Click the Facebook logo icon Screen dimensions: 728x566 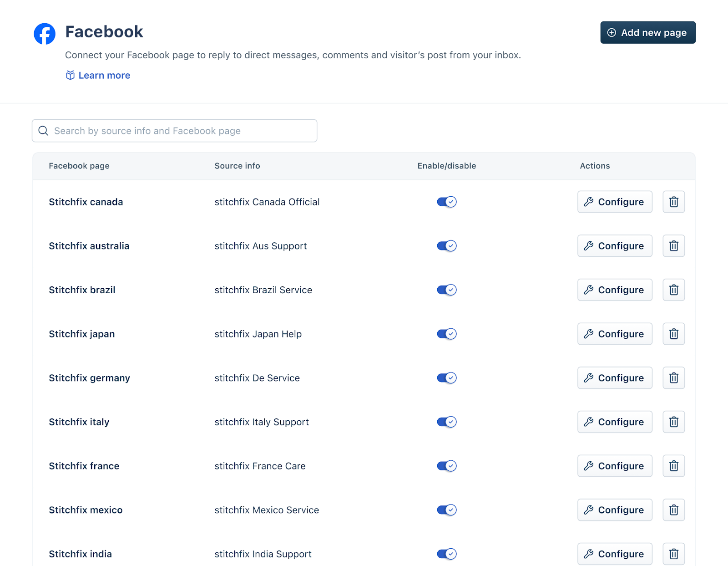click(x=45, y=34)
